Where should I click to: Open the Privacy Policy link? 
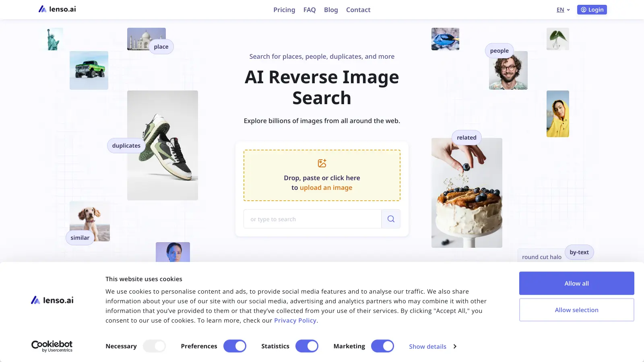(295, 320)
